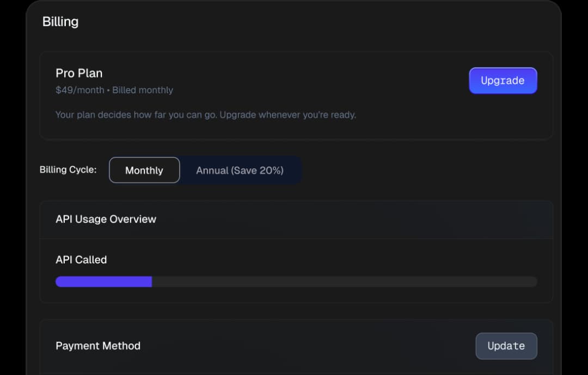588x375 pixels.
Task: Click the filled portion of usage bar
Action: pos(103,281)
